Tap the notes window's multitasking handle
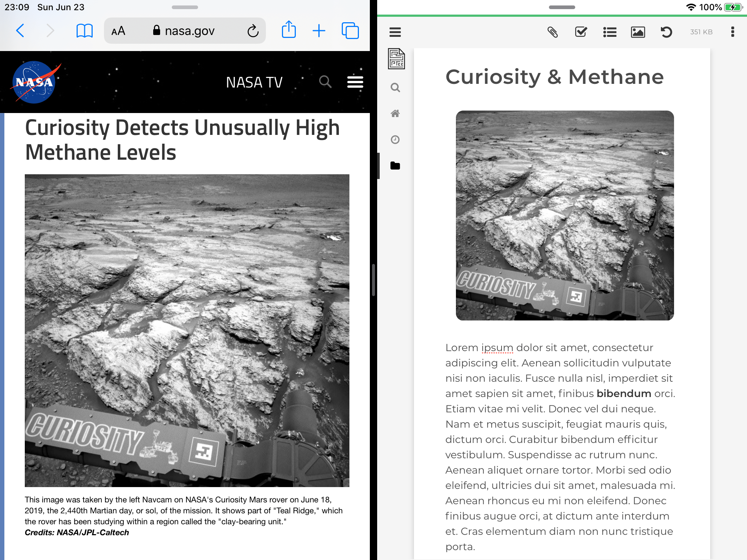Screen dimensions: 747x560 (562, 7)
